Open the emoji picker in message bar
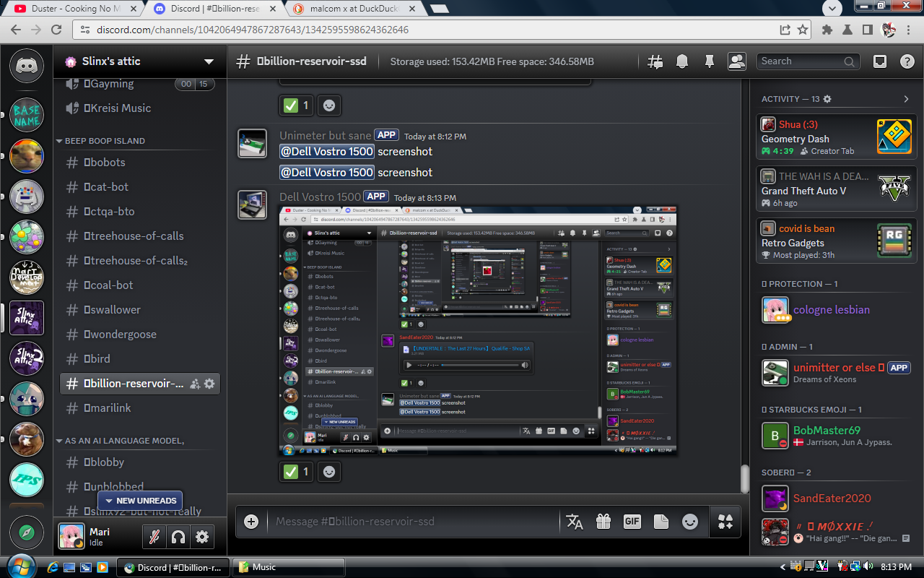The width and height of the screenshot is (924, 578). (x=690, y=522)
